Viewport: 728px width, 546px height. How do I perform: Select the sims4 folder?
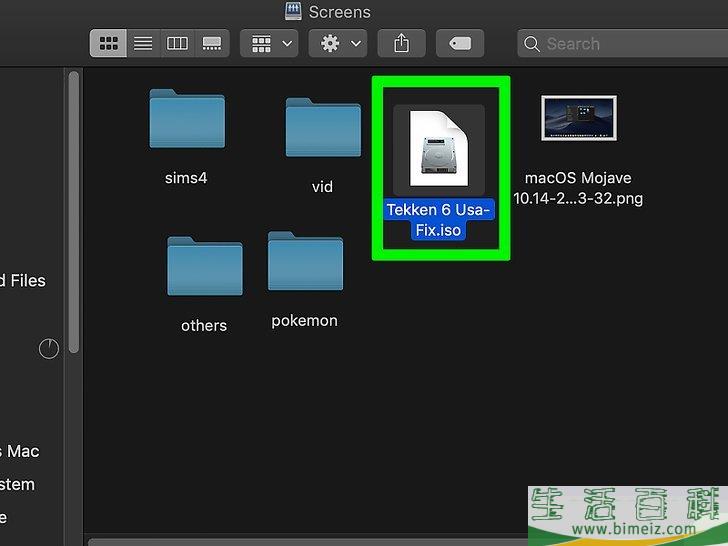click(187, 118)
